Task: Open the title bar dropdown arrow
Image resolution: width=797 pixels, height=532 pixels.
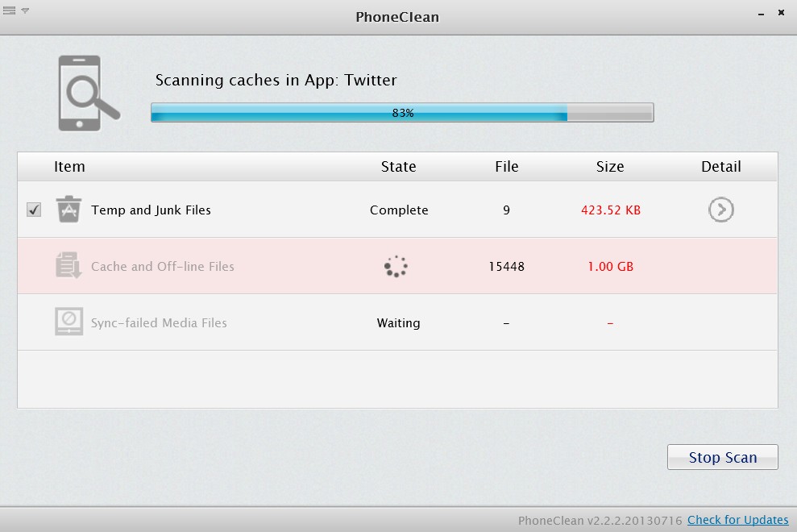Action: pyautogui.click(x=25, y=10)
